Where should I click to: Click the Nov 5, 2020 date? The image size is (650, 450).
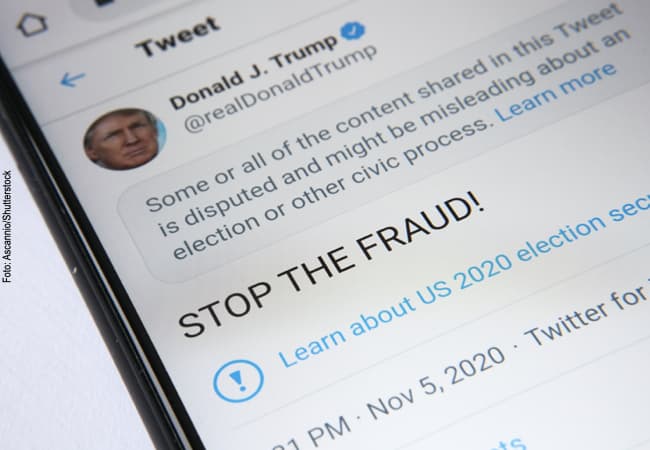click(436, 382)
